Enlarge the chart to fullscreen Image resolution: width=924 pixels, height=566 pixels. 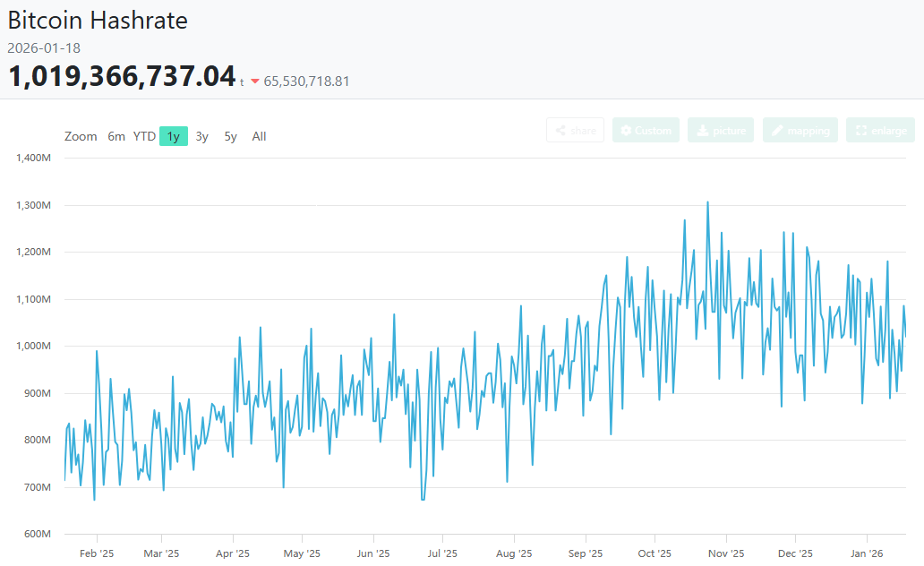coord(881,131)
